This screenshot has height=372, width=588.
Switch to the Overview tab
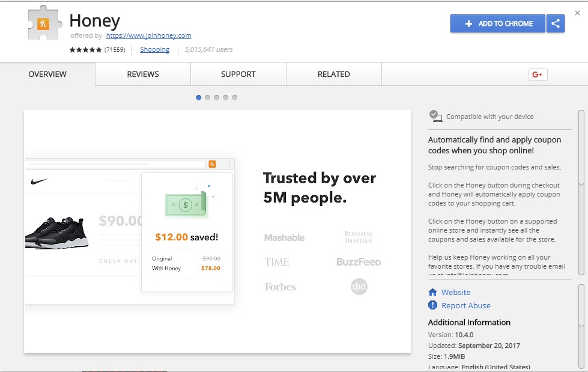(x=47, y=75)
